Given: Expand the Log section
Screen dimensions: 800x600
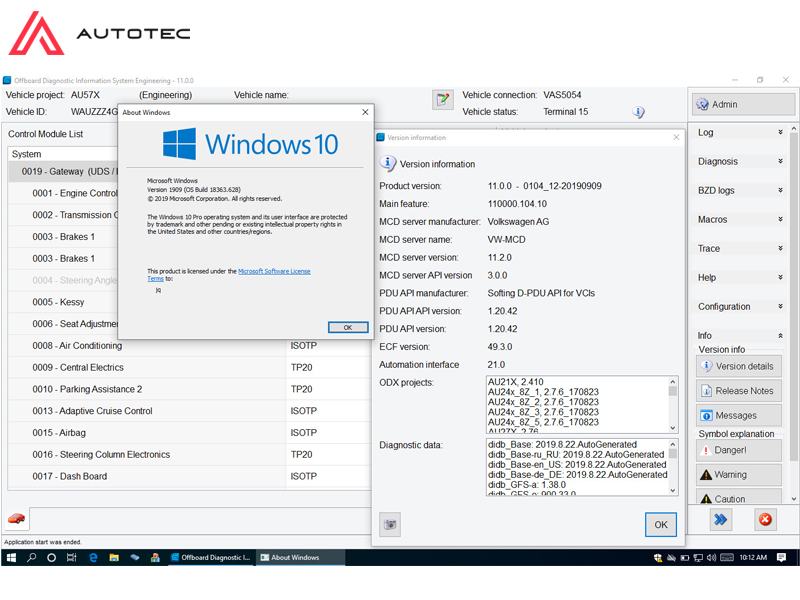Looking at the screenshot, I should tap(740, 132).
